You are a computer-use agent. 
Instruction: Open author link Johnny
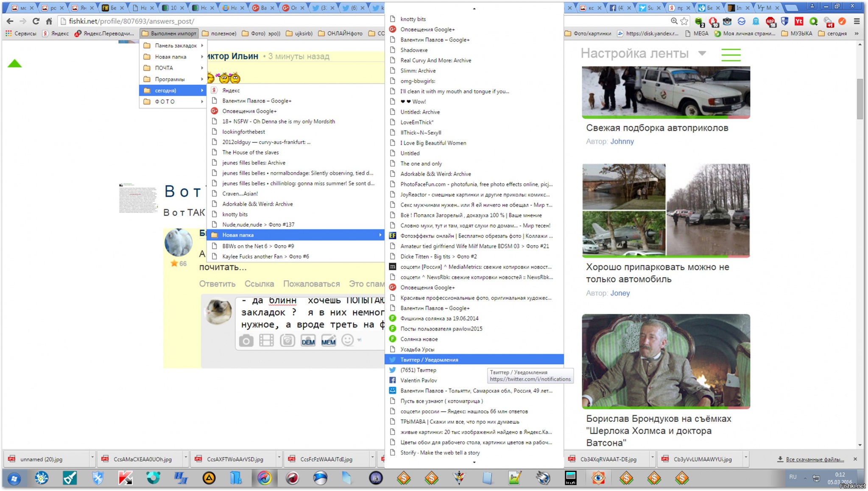(622, 142)
